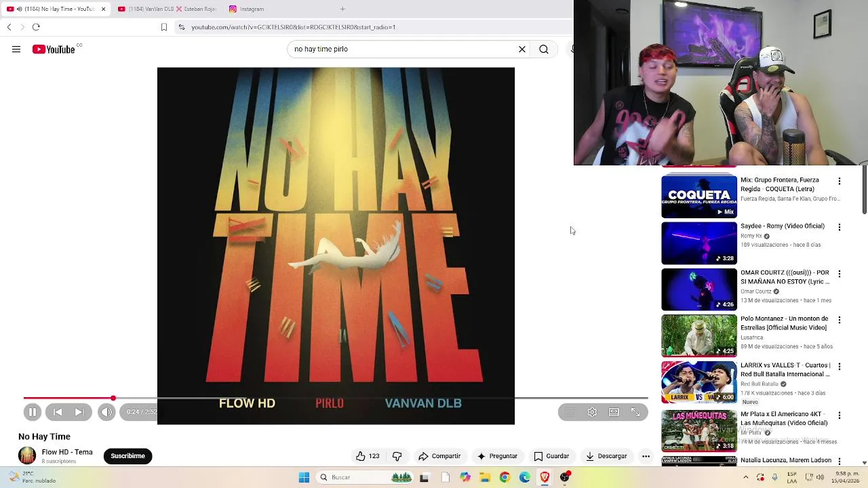The height and width of the screenshot is (488, 868).
Task: Save video with Guardar
Action: tap(551, 456)
